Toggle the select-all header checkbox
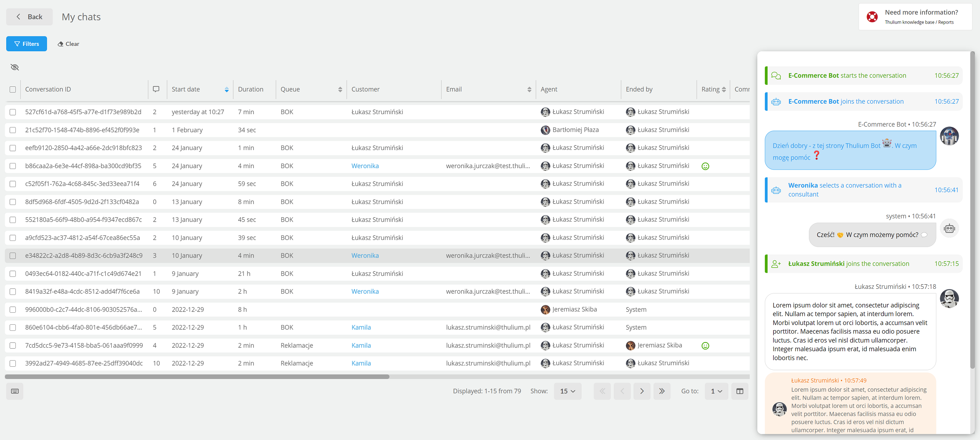 (13, 89)
